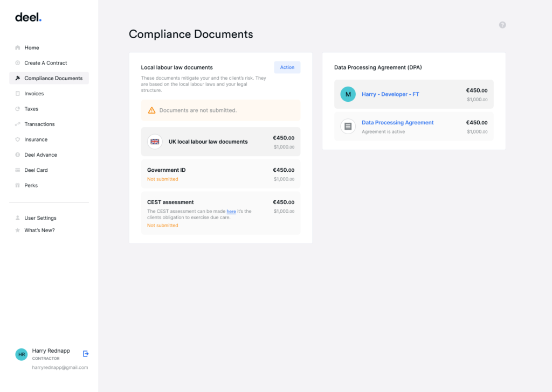Click the Compliance Documents page heading

(191, 34)
